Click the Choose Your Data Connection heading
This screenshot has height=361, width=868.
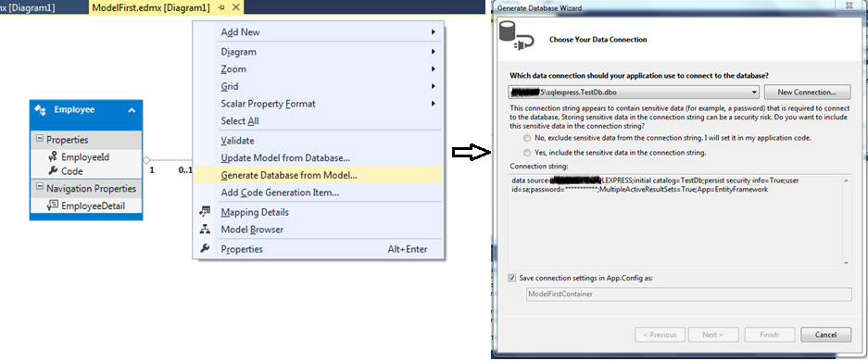(x=598, y=40)
